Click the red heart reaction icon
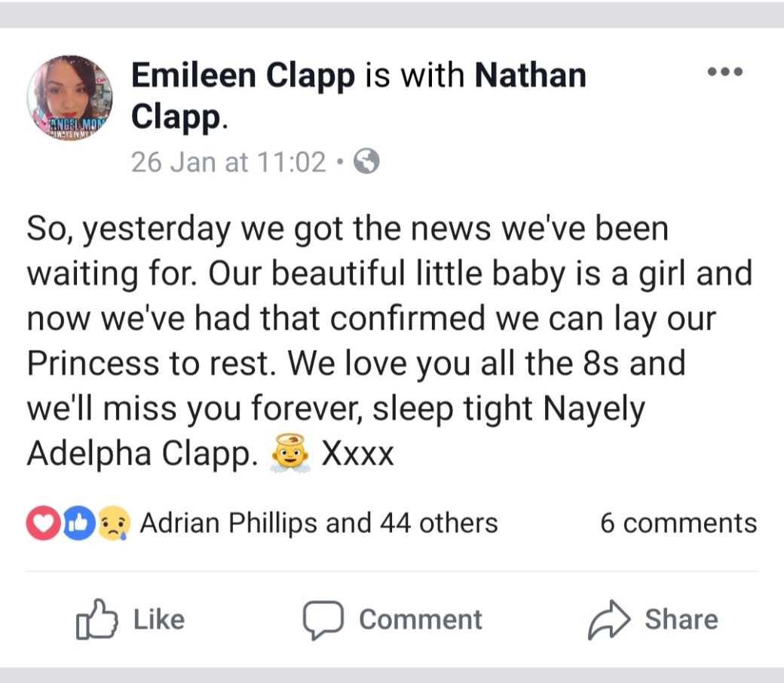 coord(41,525)
